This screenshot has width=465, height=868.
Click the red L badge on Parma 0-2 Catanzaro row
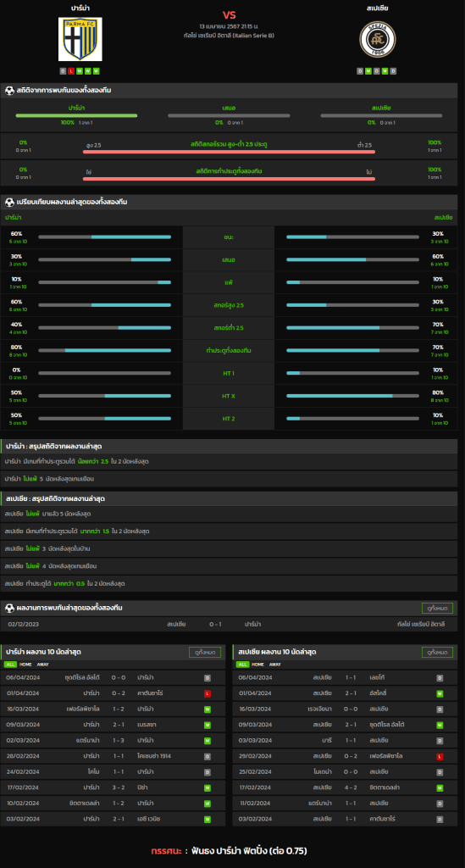208,693
